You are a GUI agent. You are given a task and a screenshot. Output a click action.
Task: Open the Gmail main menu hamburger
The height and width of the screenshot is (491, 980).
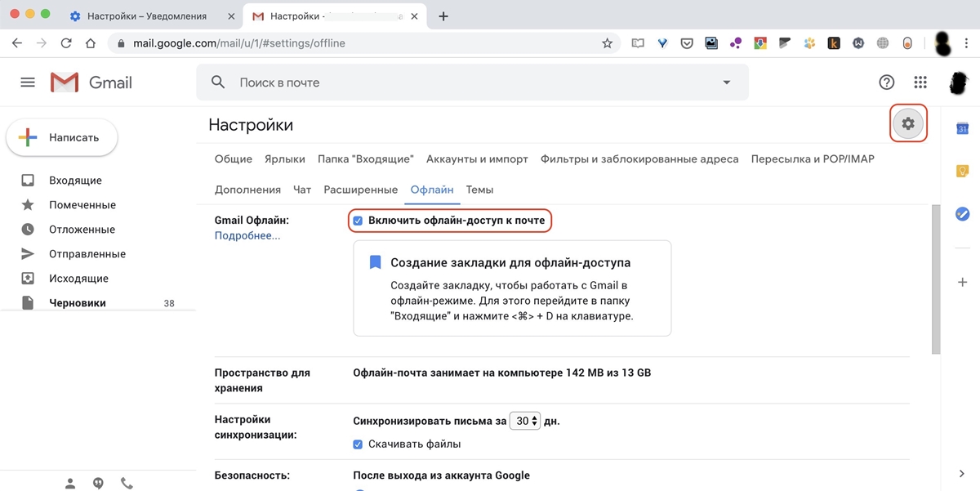[28, 83]
